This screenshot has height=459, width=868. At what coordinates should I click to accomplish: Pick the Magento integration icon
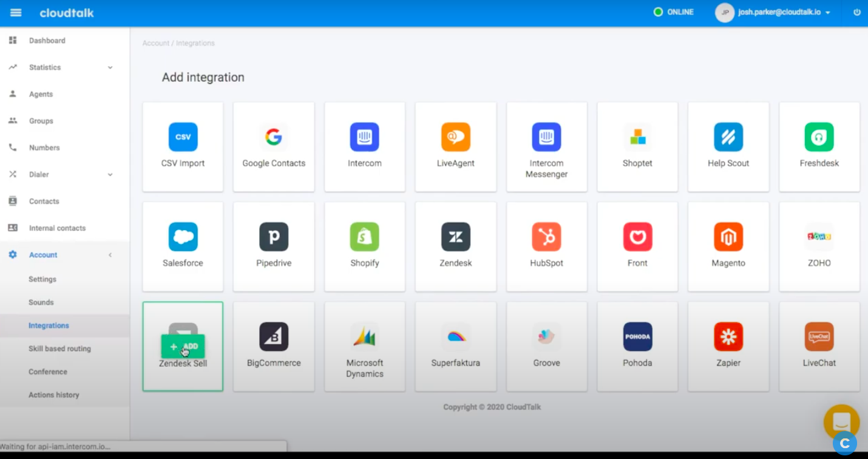tap(728, 237)
